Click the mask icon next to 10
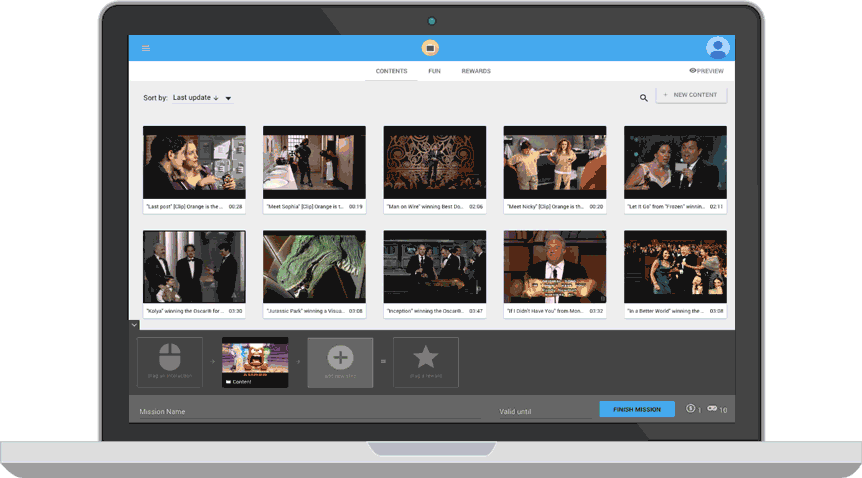 [712, 409]
